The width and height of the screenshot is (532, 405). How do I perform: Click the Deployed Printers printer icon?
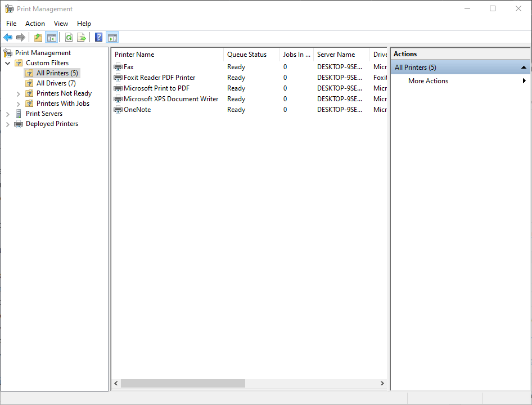click(19, 124)
